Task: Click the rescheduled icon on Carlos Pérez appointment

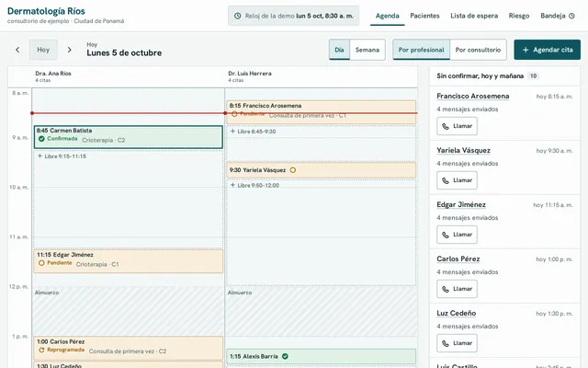Action: coord(41,350)
